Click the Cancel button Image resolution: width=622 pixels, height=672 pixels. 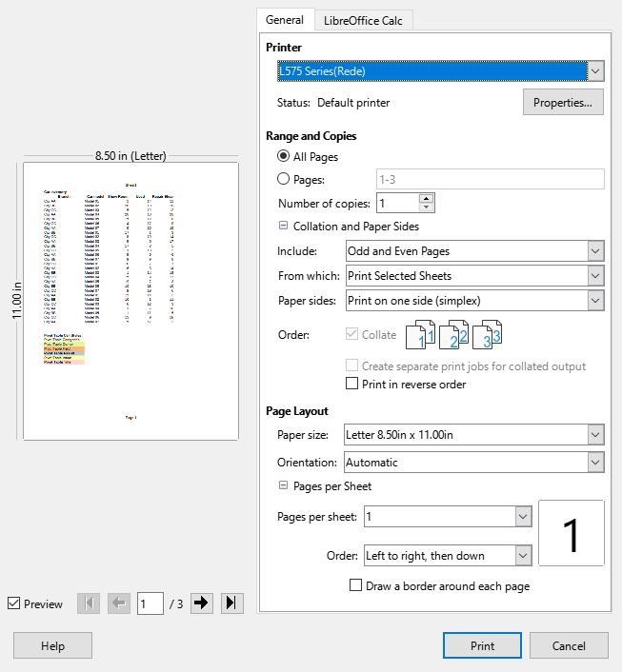[569, 645]
